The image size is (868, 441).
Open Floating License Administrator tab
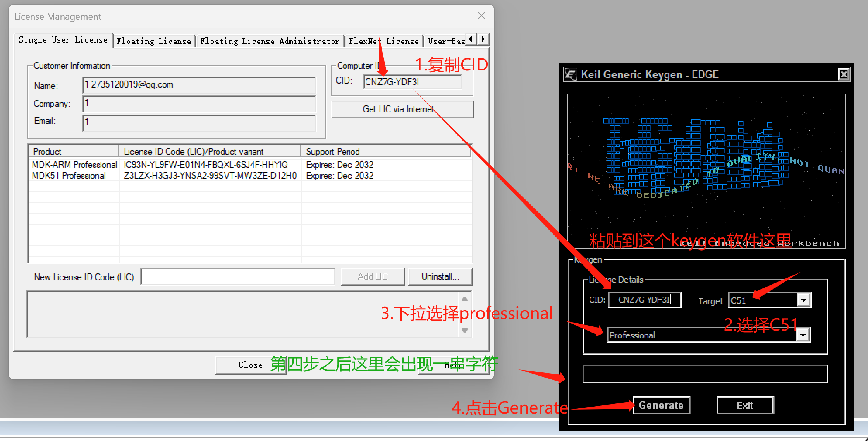(270, 41)
